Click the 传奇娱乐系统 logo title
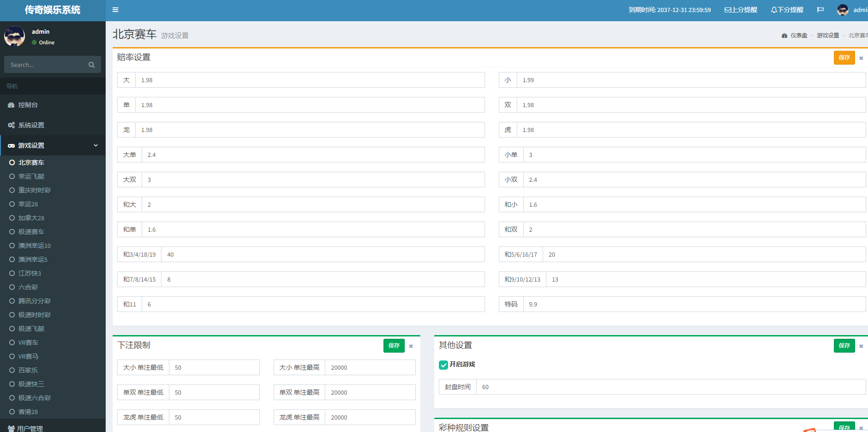This screenshot has height=432, width=868. (53, 10)
